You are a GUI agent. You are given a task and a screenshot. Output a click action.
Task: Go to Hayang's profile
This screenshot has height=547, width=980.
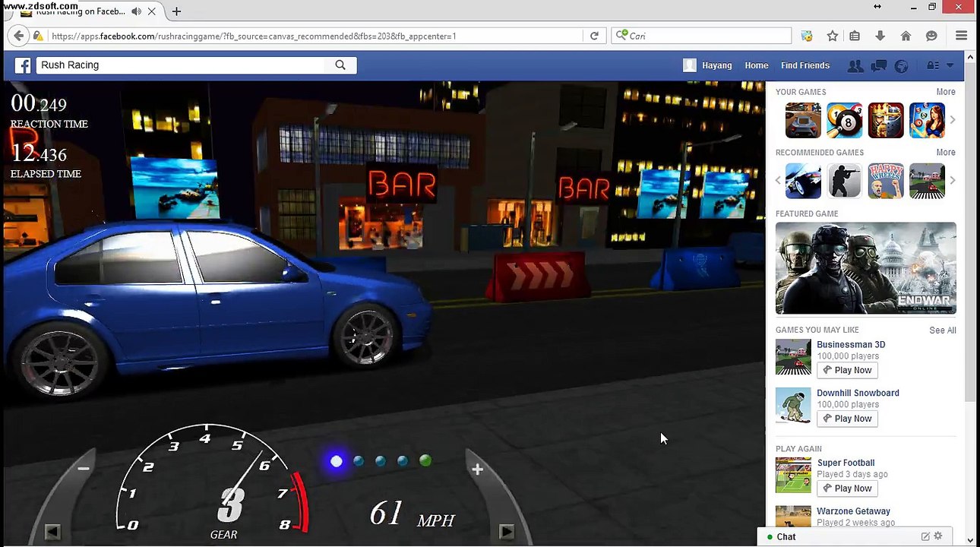click(716, 65)
